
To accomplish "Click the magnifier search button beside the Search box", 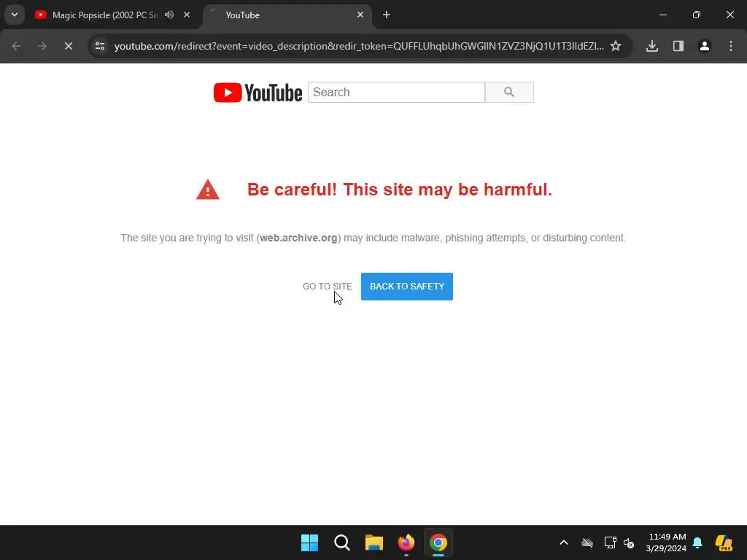I will (509, 93).
